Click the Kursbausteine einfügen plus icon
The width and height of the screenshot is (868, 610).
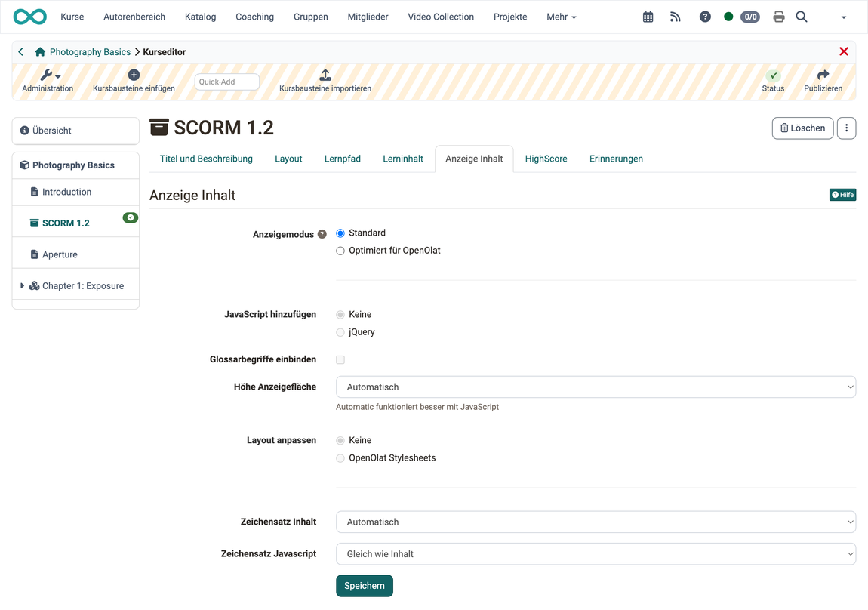134,75
